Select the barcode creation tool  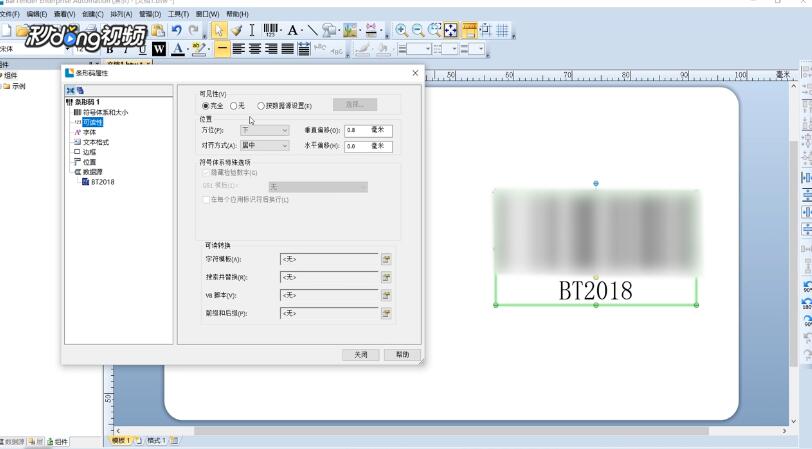270,30
